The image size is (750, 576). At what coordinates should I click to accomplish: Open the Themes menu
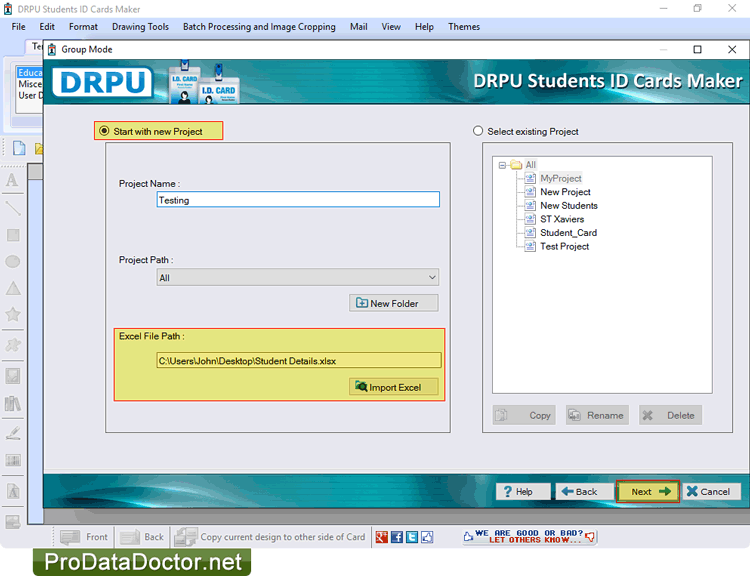[x=464, y=27]
